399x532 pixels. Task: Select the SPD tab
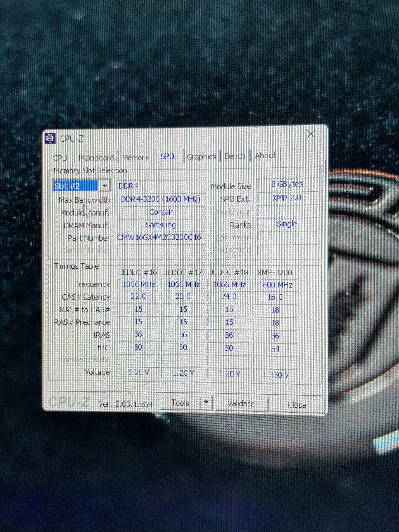(x=167, y=157)
